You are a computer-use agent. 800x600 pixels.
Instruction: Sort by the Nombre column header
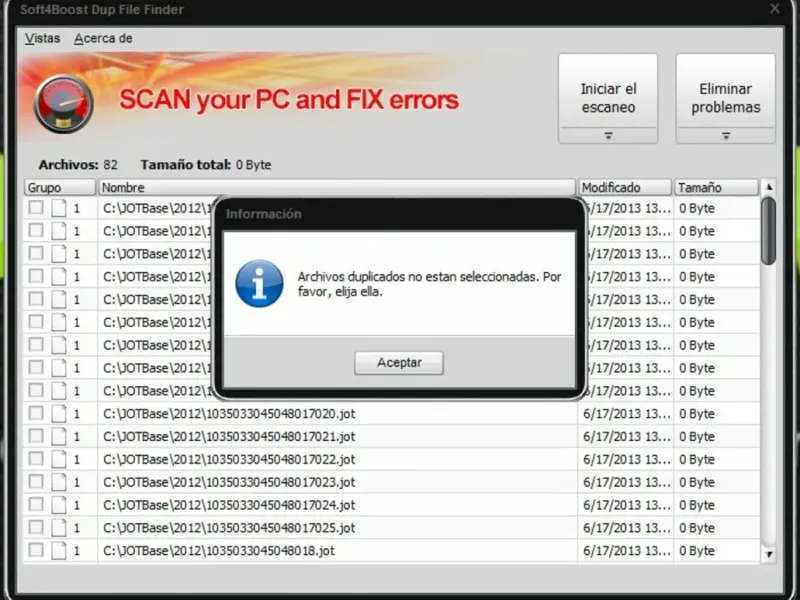(x=337, y=187)
